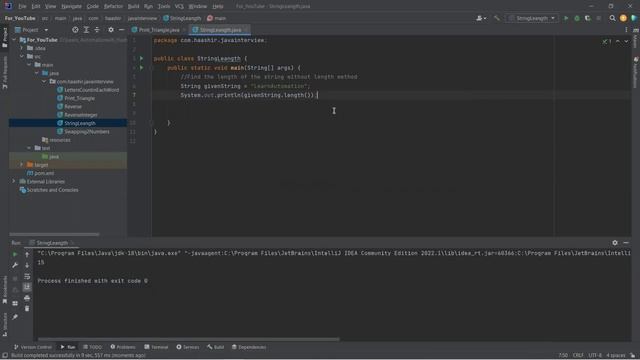Viewport: 640px width, 360px height.
Task: Click the run gutter arrow beside the main method
Action: point(142,68)
